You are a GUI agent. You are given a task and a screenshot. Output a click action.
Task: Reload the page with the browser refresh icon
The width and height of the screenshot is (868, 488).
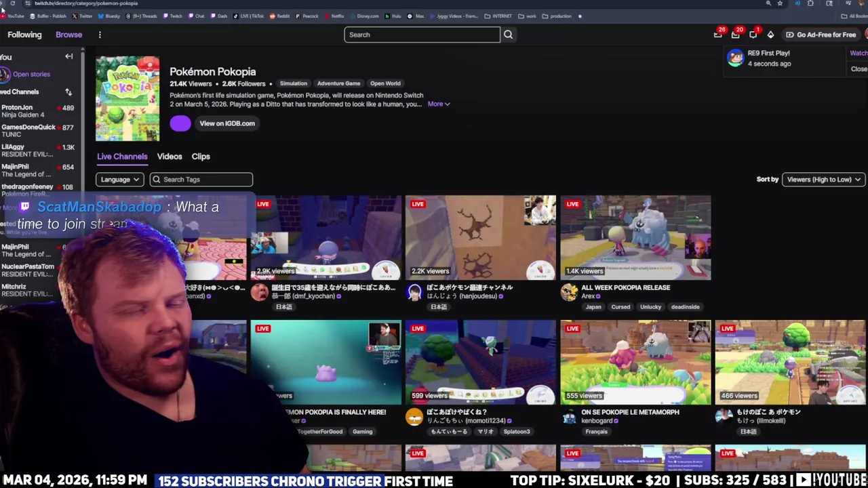12,3
